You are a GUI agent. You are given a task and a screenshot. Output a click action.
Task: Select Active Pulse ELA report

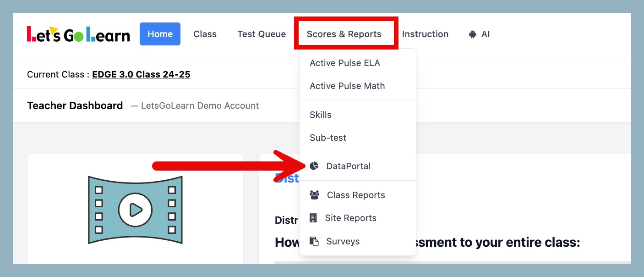point(345,63)
